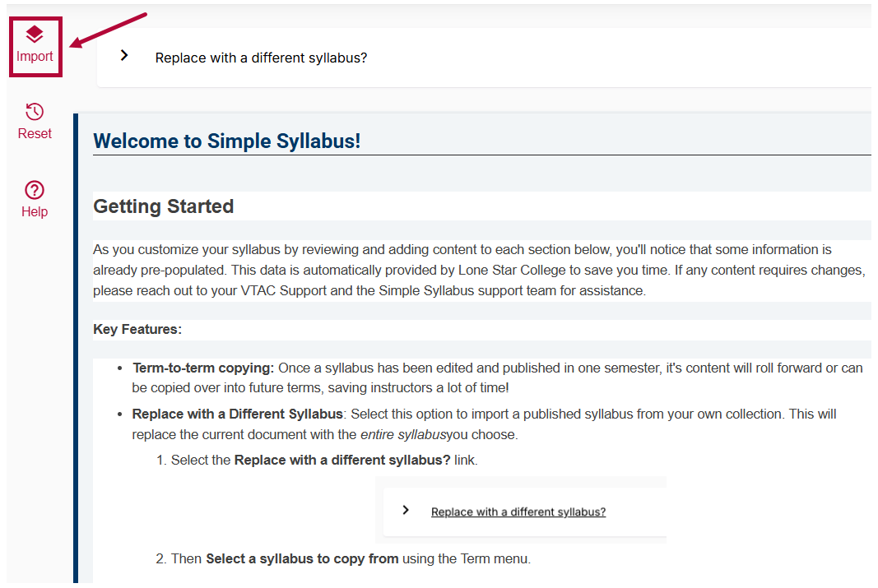This screenshot has width=878, height=588.
Task: Click the Import stacked-layers icon
Action: point(35,34)
